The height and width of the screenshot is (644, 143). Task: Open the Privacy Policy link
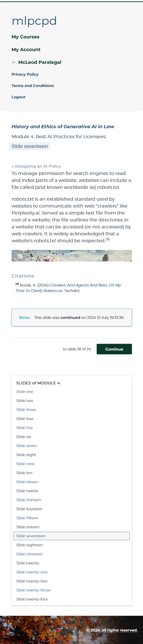(x=25, y=74)
